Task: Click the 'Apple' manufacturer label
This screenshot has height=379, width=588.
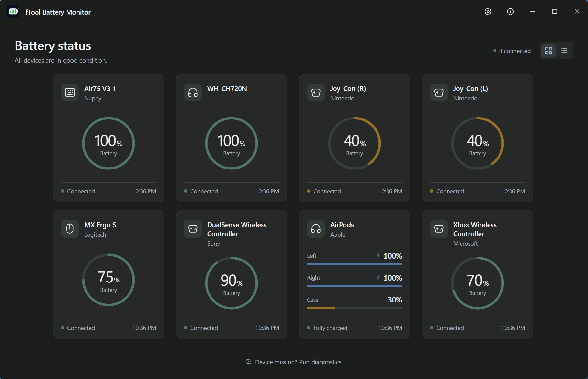Action: [338, 235]
